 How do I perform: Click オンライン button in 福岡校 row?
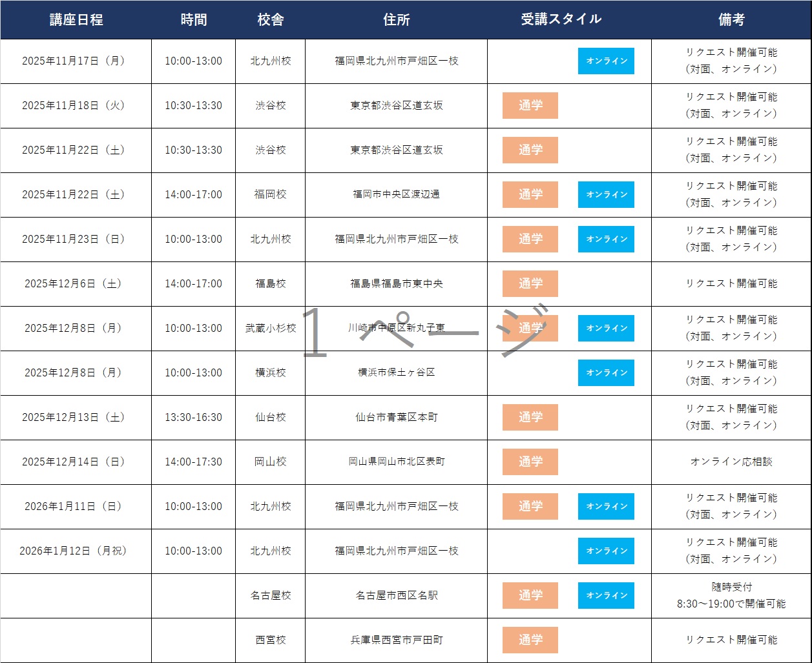[x=606, y=195]
